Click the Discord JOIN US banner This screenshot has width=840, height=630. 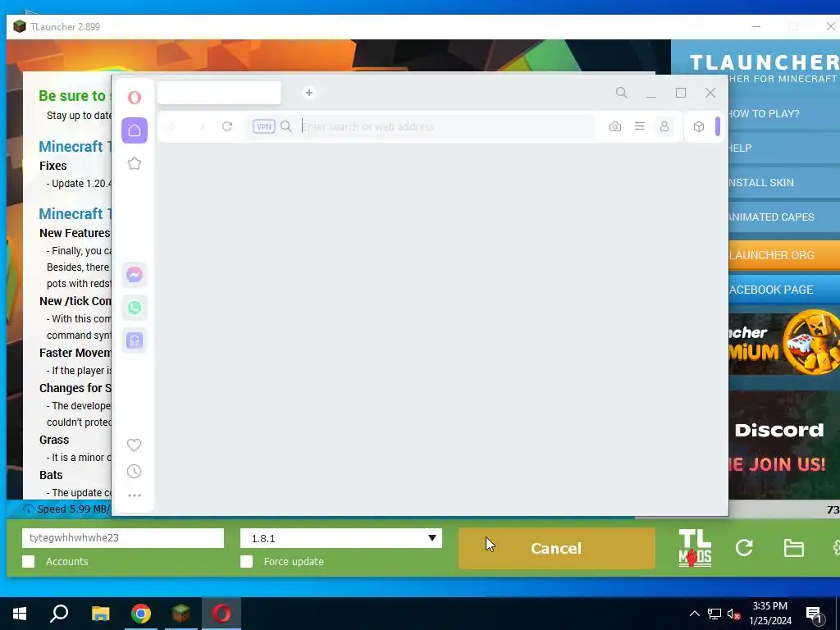(784, 445)
